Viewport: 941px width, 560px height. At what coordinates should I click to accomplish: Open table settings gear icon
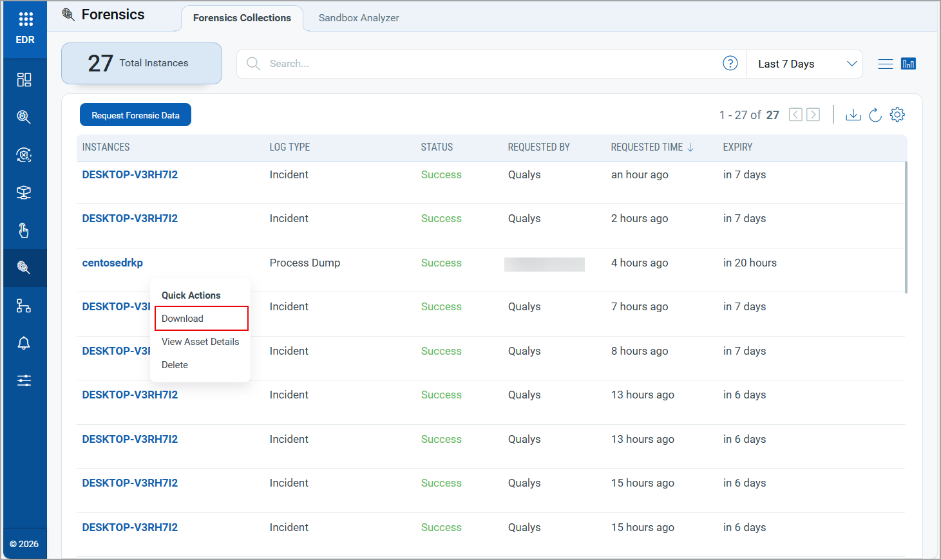point(897,115)
